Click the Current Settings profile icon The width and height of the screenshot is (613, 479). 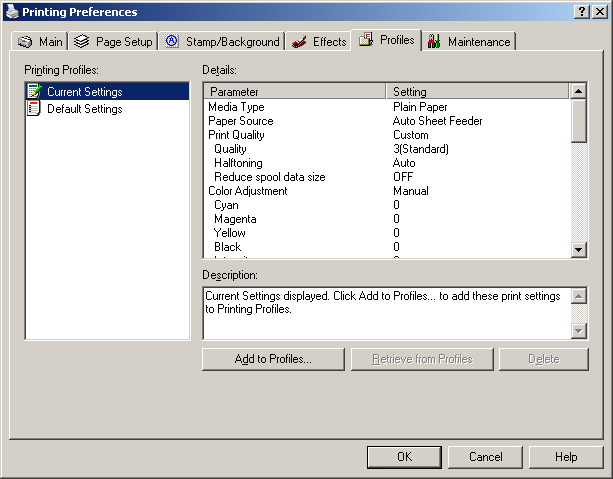pyautogui.click(x=35, y=92)
